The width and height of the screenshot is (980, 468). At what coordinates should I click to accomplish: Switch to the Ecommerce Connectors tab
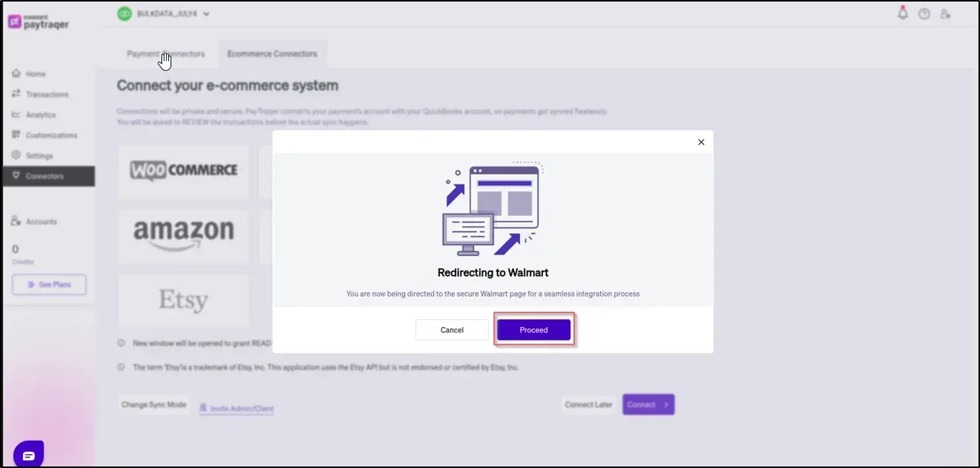click(x=272, y=54)
